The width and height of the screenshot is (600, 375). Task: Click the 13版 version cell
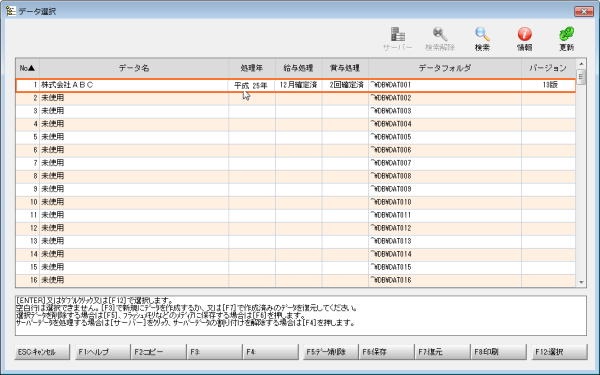click(549, 85)
